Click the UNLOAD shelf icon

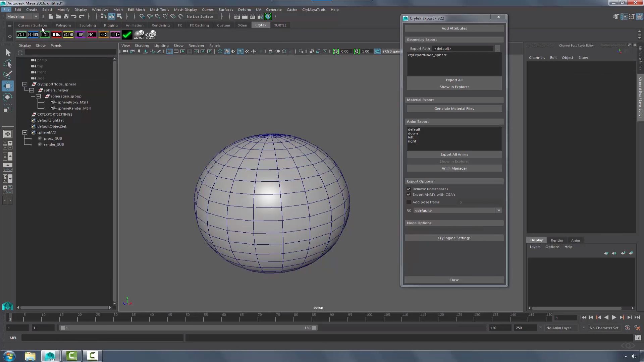pos(56,35)
